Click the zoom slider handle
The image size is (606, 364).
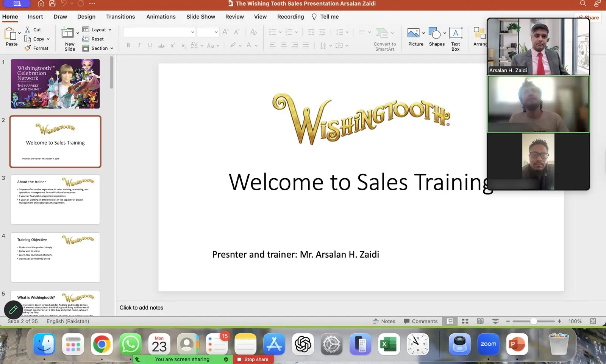click(x=534, y=321)
